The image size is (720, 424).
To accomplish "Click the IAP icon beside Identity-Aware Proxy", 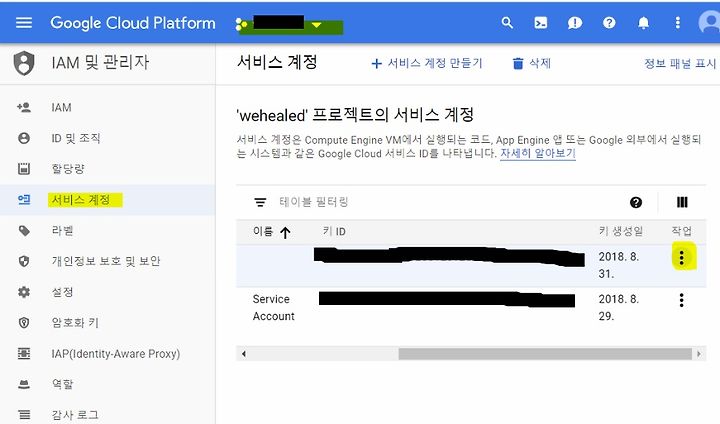I will [24, 353].
